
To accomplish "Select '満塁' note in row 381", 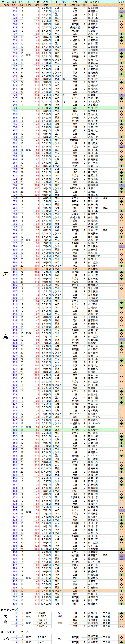I will (105, 208).
